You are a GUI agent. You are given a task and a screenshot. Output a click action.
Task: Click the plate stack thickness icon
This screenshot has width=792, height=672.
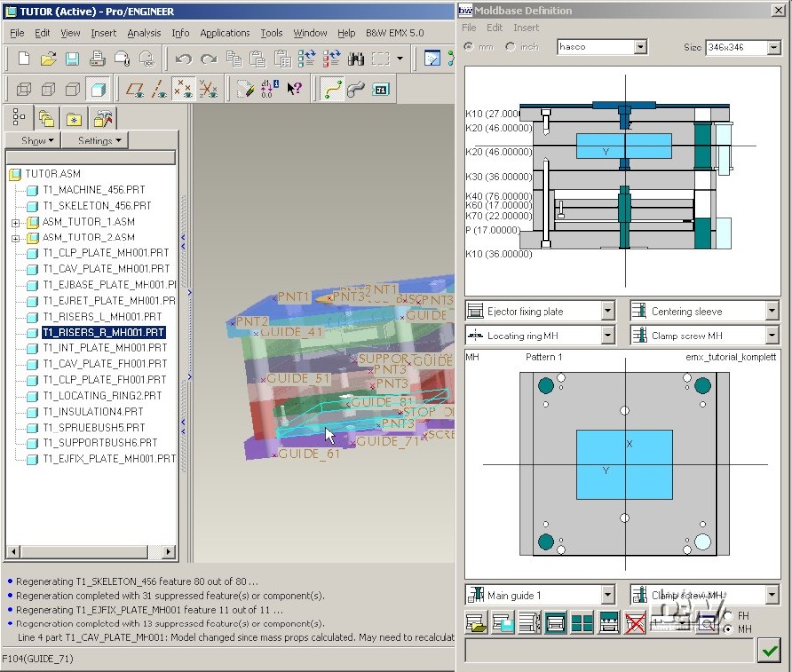click(530, 623)
